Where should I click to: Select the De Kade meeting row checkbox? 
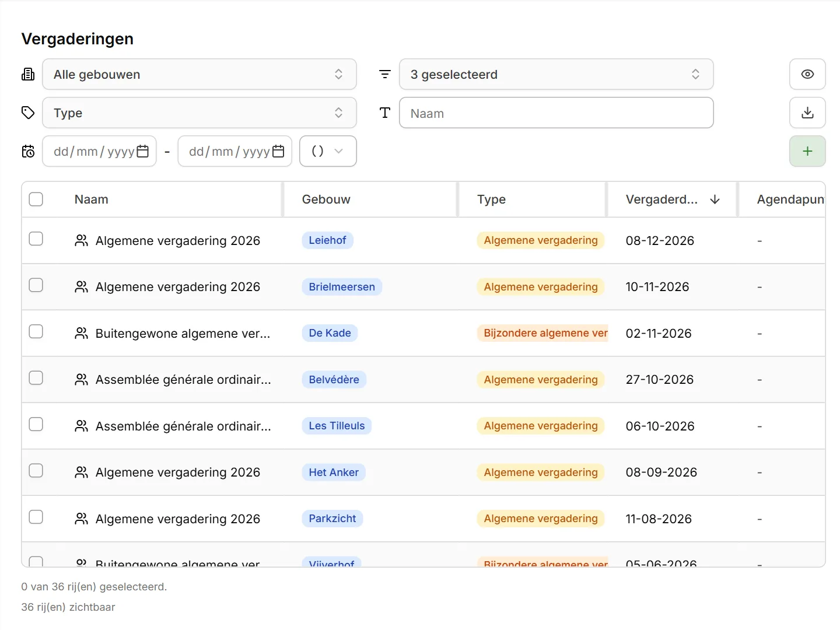(x=36, y=331)
